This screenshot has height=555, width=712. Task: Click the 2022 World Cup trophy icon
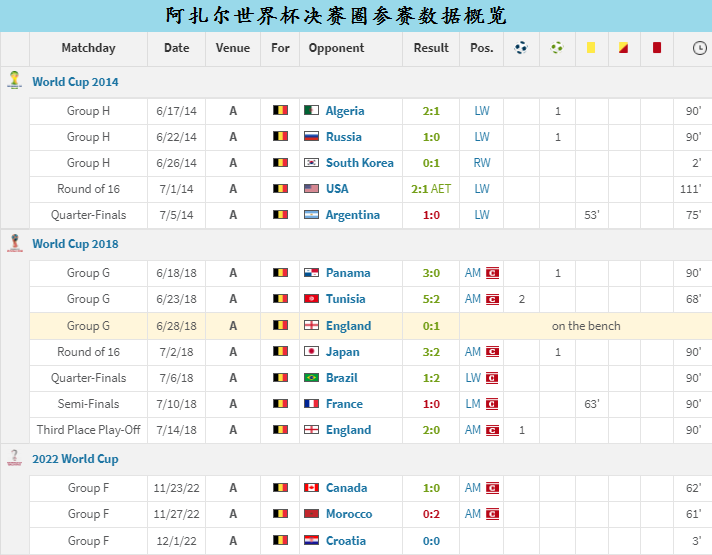tap(14, 458)
